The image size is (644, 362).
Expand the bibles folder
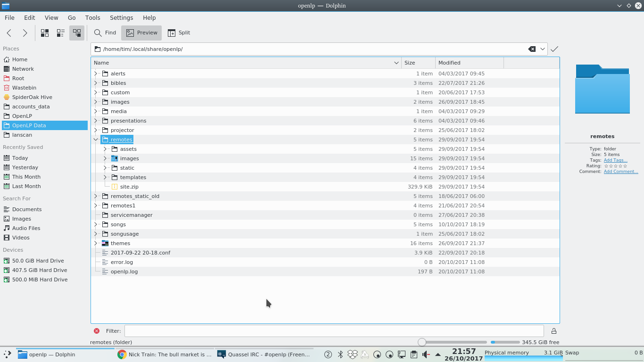click(x=96, y=83)
